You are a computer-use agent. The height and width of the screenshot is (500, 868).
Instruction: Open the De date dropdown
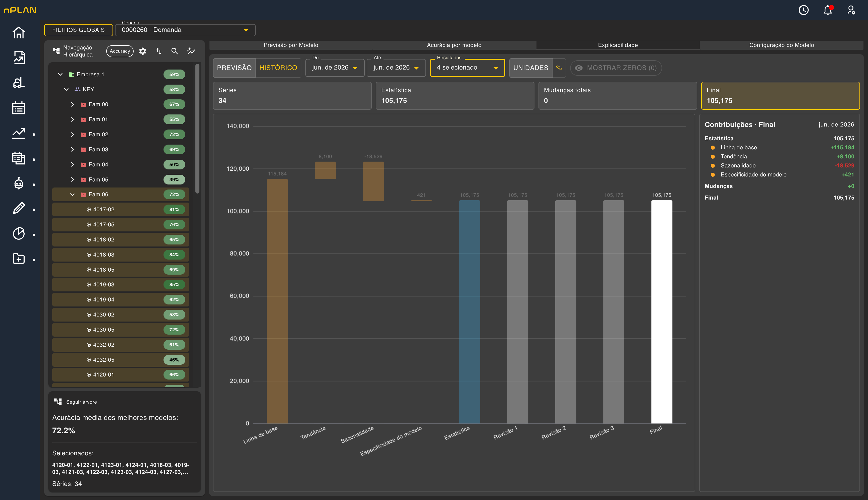pyautogui.click(x=335, y=68)
